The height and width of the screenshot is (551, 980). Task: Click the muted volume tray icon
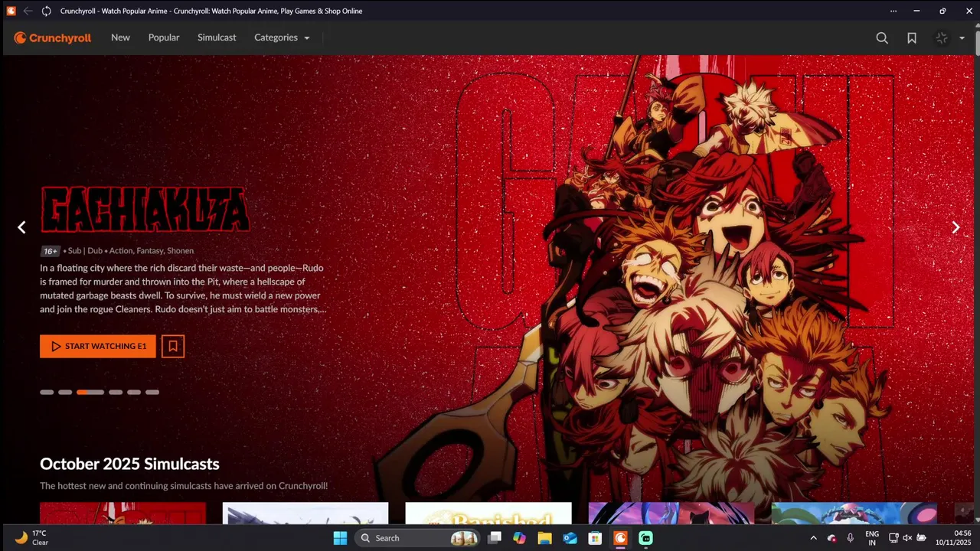[x=907, y=538]
